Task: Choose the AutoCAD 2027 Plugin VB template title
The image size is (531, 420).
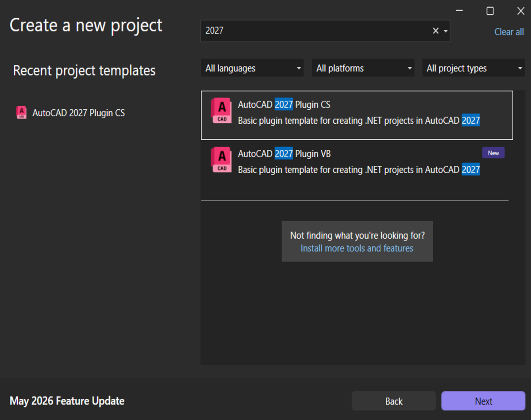Action: pos(285,154)
